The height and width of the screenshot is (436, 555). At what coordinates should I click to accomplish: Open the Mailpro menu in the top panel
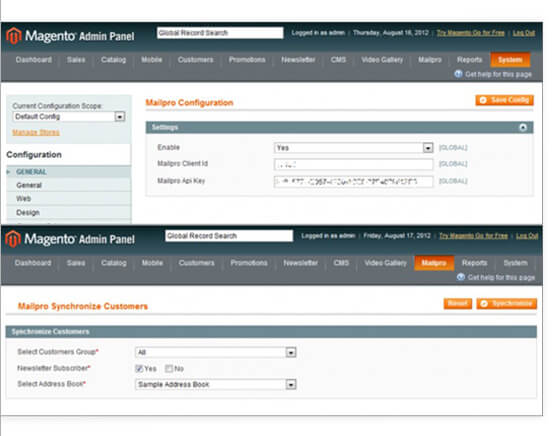[430, 60]
